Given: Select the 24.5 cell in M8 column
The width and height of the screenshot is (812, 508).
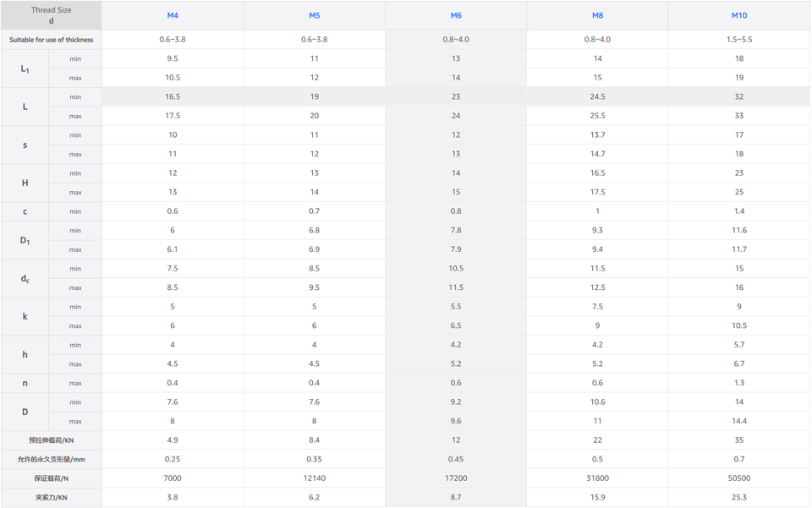Looking at the screenshot, I should [598, 97].
